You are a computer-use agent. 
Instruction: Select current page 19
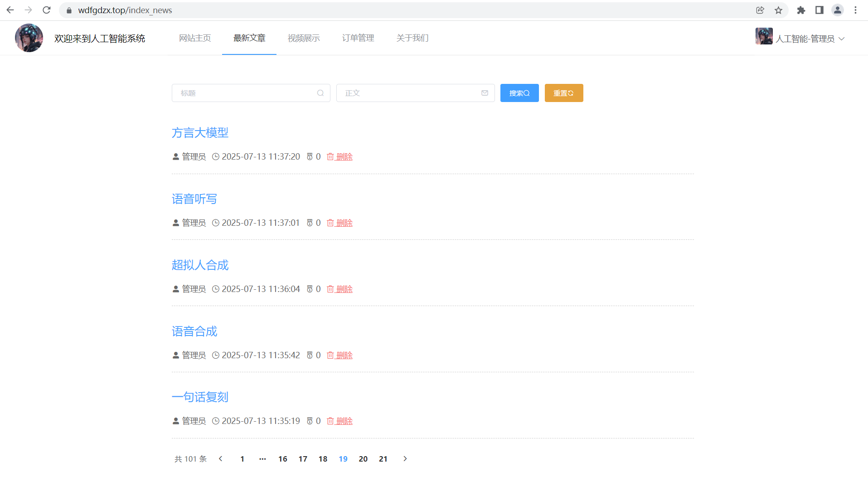343,459
